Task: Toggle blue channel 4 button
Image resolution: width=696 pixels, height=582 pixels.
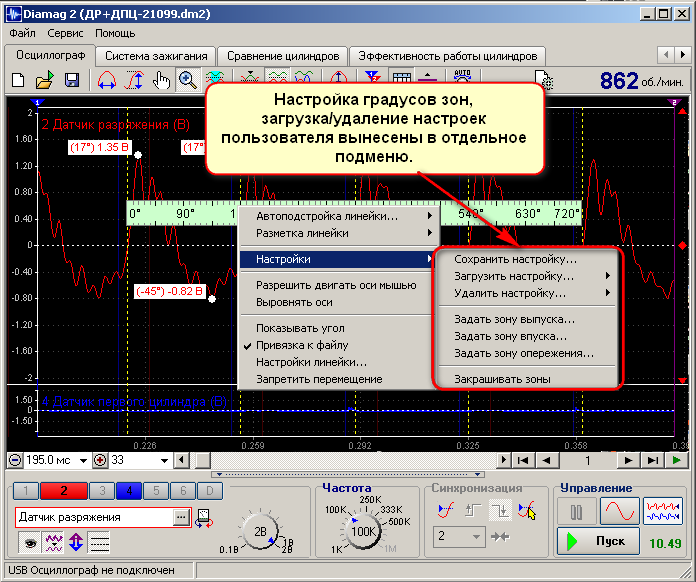Action: 129,491
